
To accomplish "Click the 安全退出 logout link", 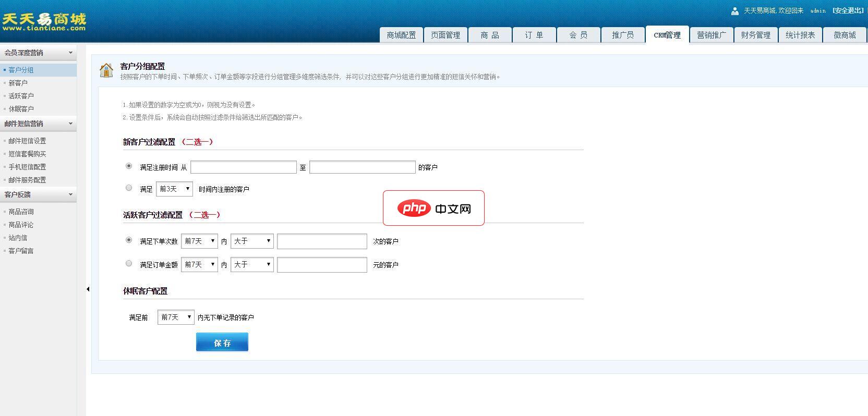I will 848,10.
